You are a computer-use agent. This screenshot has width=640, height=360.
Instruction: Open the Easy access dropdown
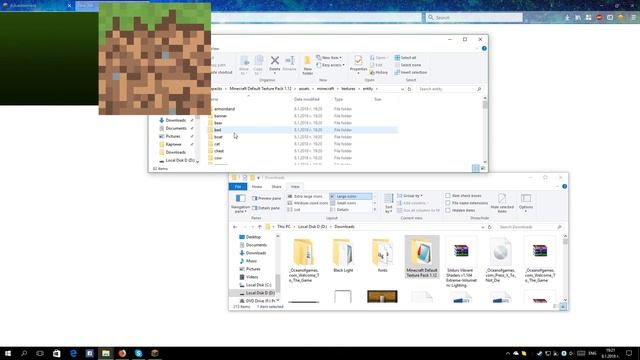pos(331,65)
